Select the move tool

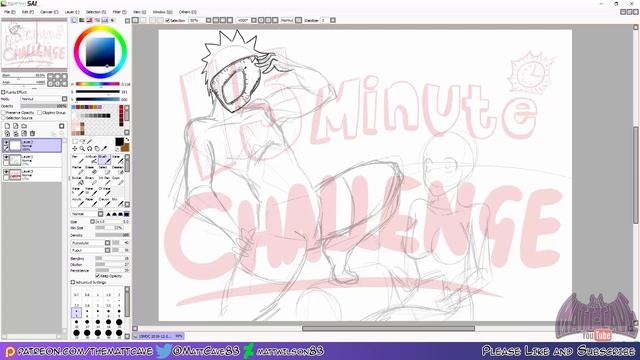[x=75, y=149]
